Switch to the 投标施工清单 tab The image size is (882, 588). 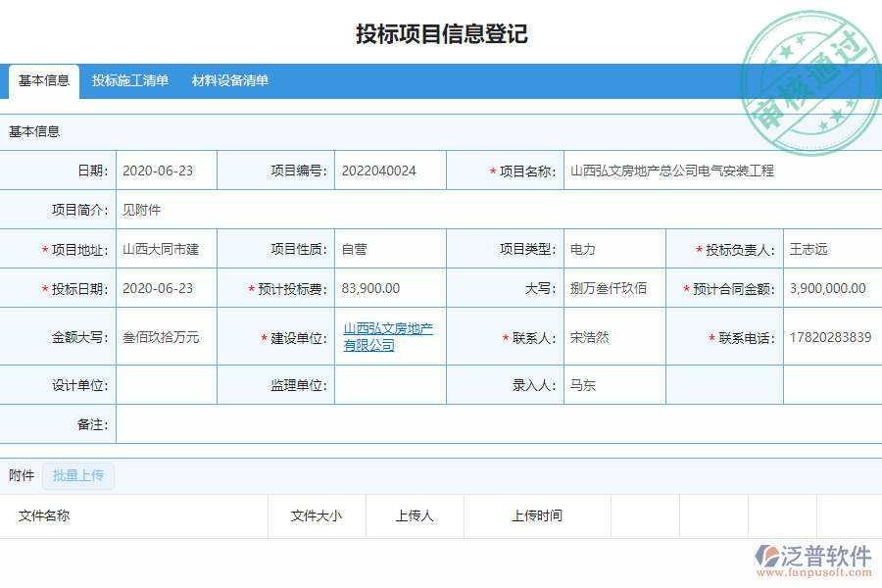128,81
